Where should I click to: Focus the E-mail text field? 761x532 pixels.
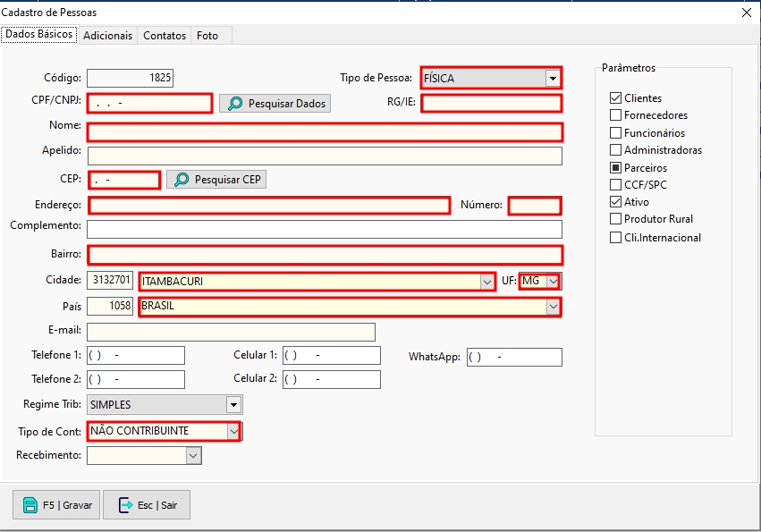pos(231,333)
